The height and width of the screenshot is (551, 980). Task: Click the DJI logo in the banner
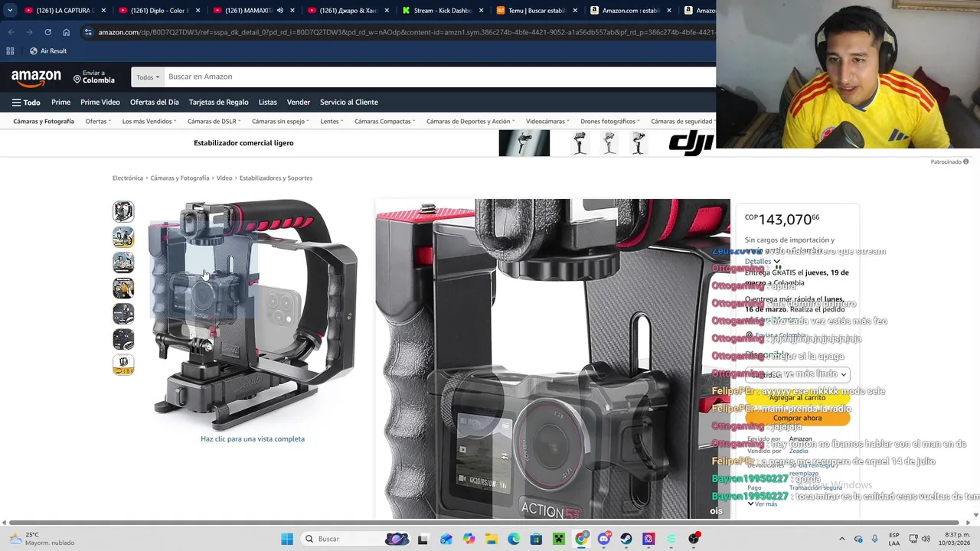(691, 143)
